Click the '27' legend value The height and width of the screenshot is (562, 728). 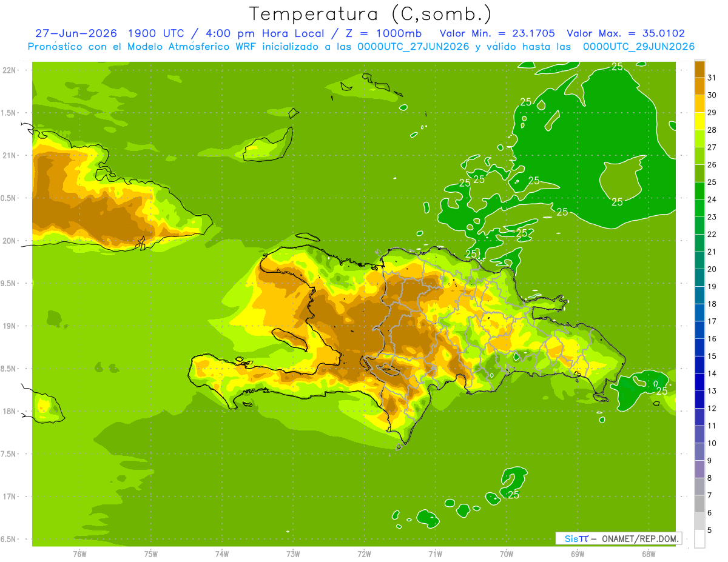click(x=712, y=147)
